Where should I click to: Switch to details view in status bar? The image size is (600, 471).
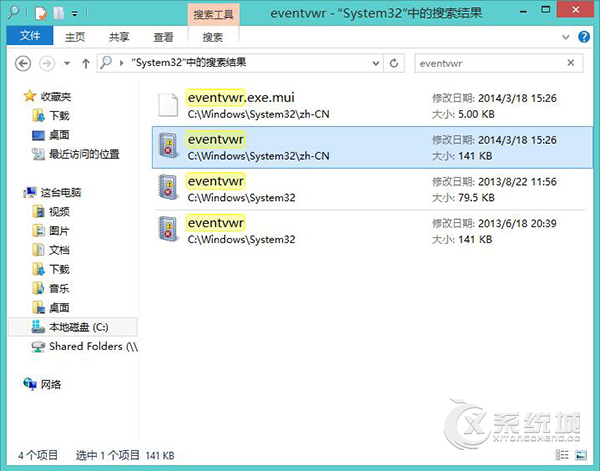click(562, 455)
